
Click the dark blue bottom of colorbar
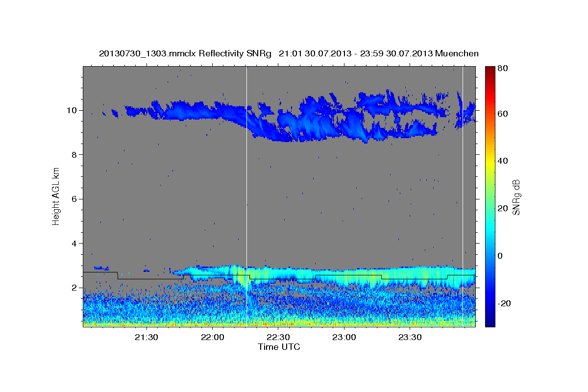tap(490, 322)
